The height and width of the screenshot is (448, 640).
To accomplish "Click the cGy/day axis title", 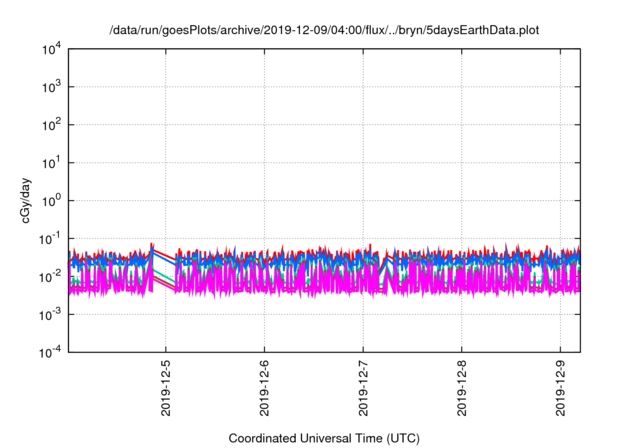I will [x=26, y=200].
